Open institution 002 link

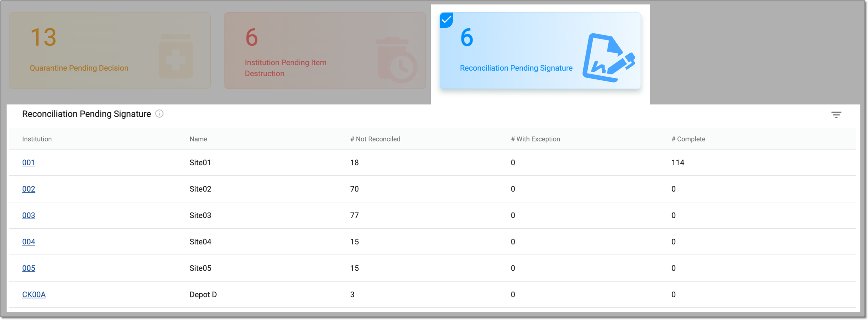coord(28,189)
